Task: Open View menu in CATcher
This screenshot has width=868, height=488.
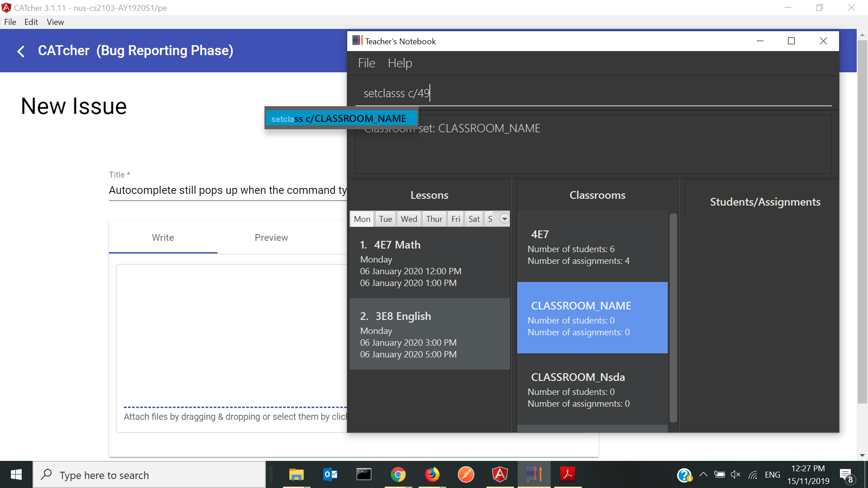Action: pos(55,22)
